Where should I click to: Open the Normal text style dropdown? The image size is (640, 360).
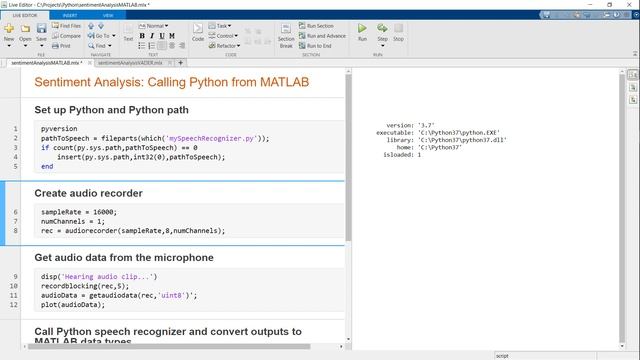point(153,26)
